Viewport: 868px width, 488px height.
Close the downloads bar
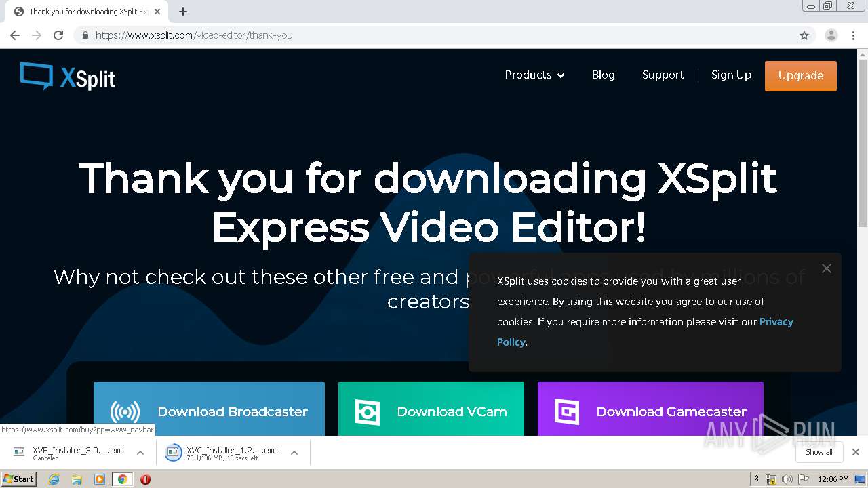pos(856,452)
